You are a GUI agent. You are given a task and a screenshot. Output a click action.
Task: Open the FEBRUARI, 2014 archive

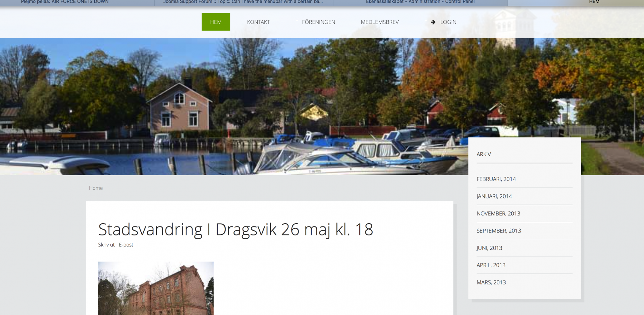coord(496,179)
